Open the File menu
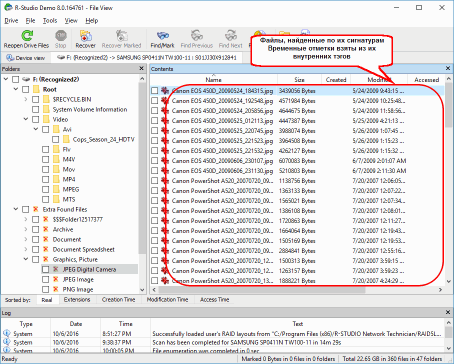Viewport: 454px width, 364px height. [x=30, y=21]
